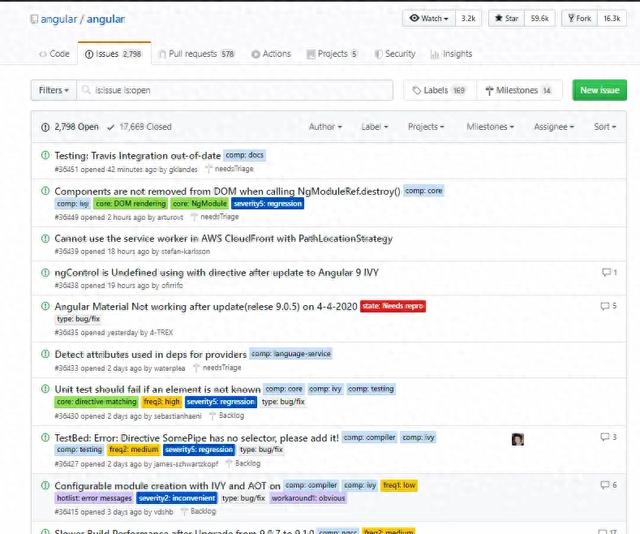
Task: Open the Watch dropdown
Action: (429, 18)
